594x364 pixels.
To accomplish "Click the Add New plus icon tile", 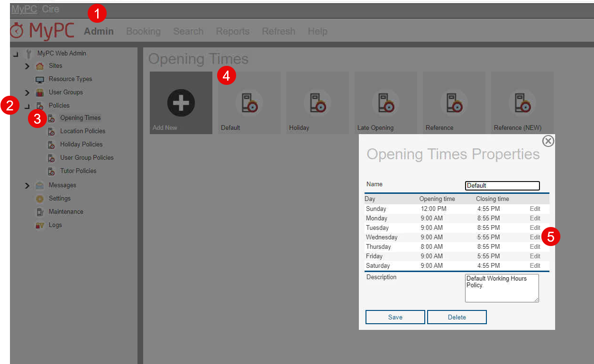I will pos(181,103).
